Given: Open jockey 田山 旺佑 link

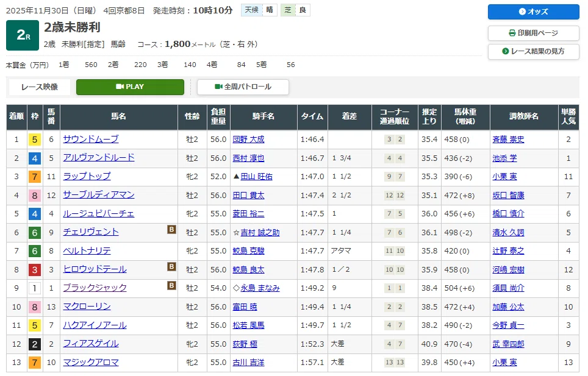Looking at the screenshot, I should click(x=257, y=176).
